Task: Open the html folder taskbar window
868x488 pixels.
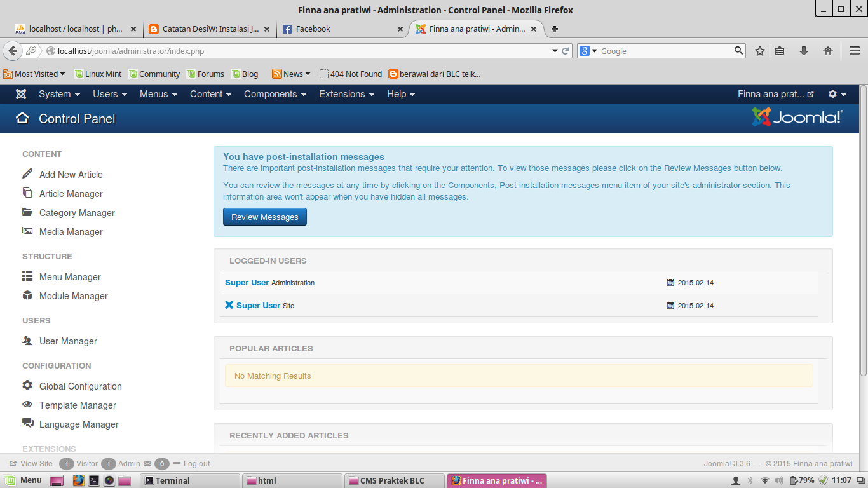Action: pos(292,480)
